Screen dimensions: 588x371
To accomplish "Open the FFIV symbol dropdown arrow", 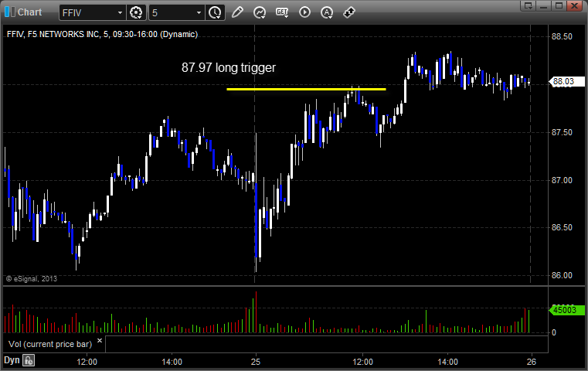I will 120,13.
